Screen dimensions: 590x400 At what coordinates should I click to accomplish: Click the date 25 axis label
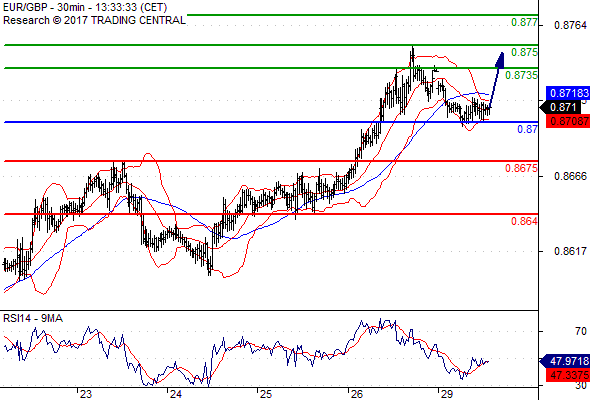coord(266,394)
